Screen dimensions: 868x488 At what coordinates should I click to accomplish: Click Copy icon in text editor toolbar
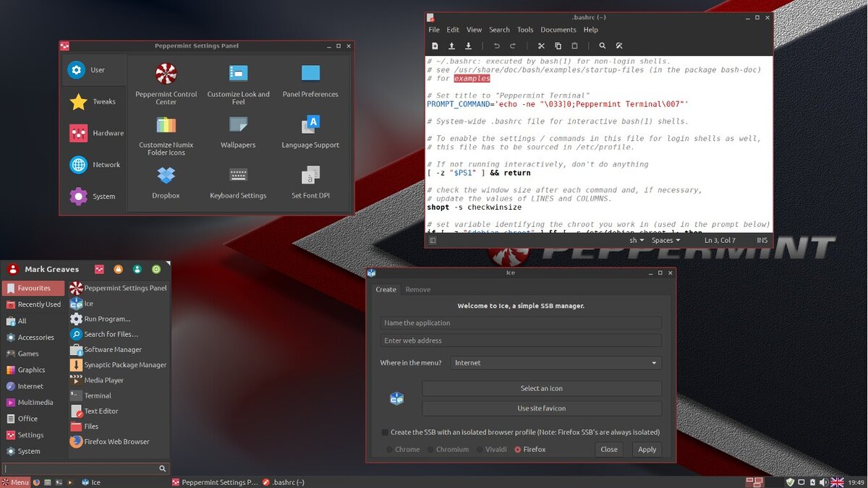558,46
